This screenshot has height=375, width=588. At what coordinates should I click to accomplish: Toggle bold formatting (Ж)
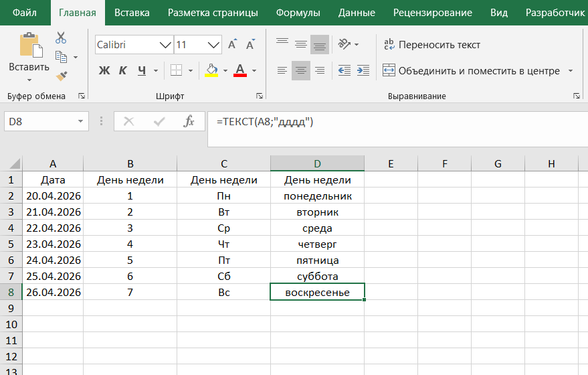[x=104, y=70]
